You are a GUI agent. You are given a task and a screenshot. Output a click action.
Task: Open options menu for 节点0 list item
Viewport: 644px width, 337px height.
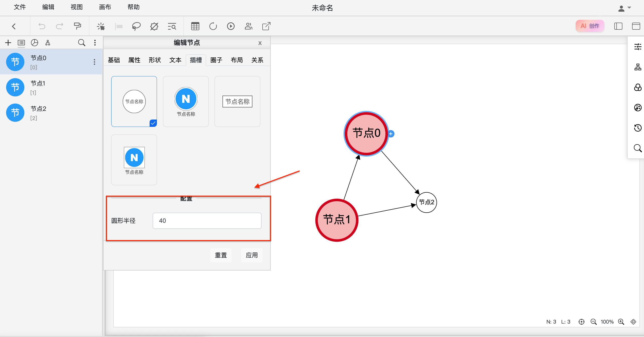(x=94, y=62)
